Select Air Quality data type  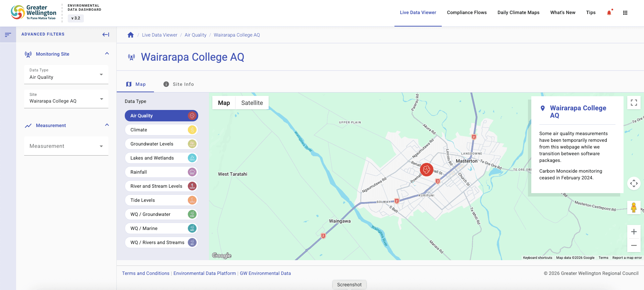161,116
